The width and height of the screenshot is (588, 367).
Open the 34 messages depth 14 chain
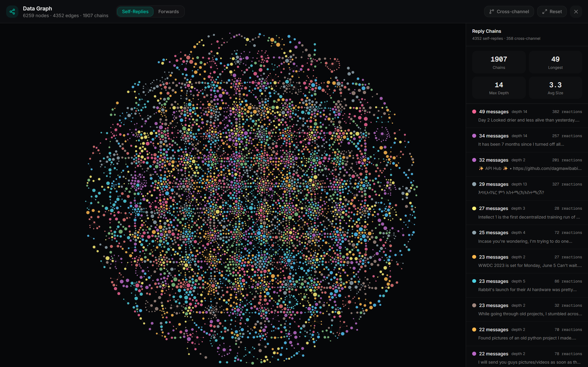[x=527, y=140]
